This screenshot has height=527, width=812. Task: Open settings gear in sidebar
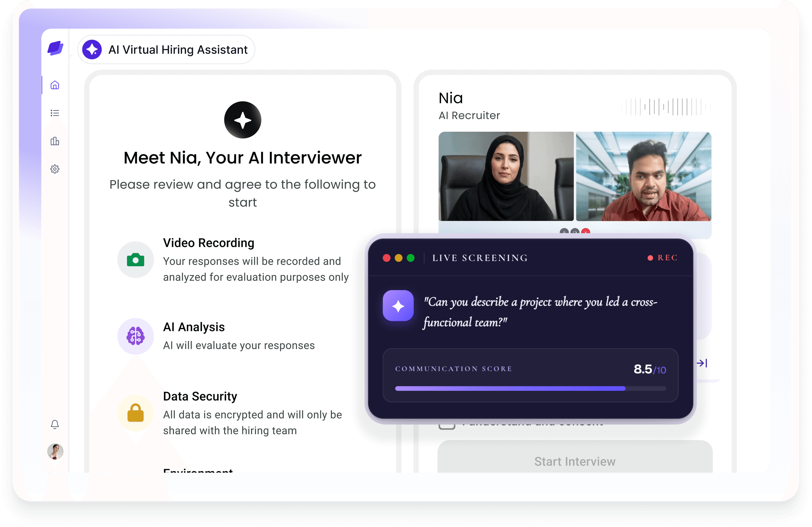(x=55, y=169)
